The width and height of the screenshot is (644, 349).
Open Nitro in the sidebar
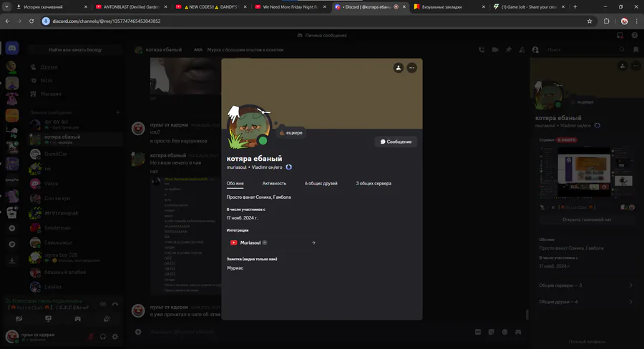[x=75, y=81]
